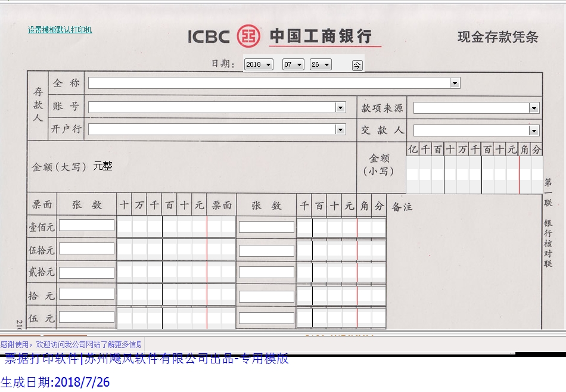Click the right 张数 field in 壹佰元 row
The height and width of the screenshot is (392, 566).
tap(266, 227)
